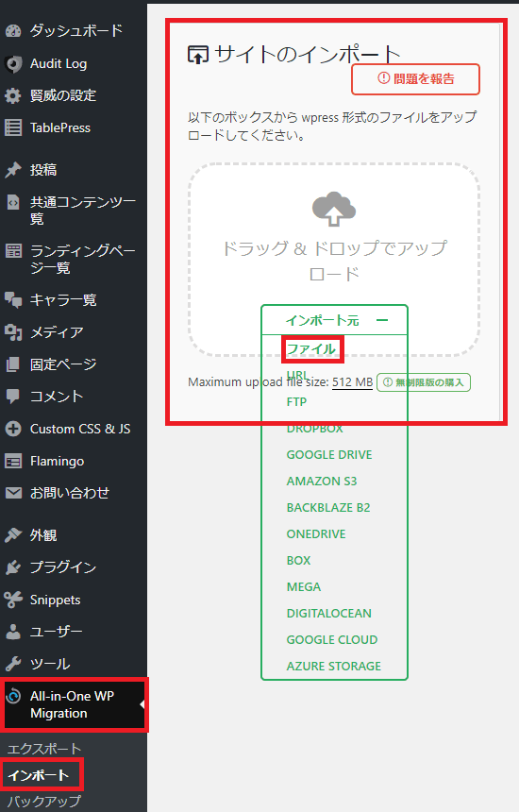Screen dimensions: 519x812
Task: Open お問い合わせ menu text
Action: [69, 493]
